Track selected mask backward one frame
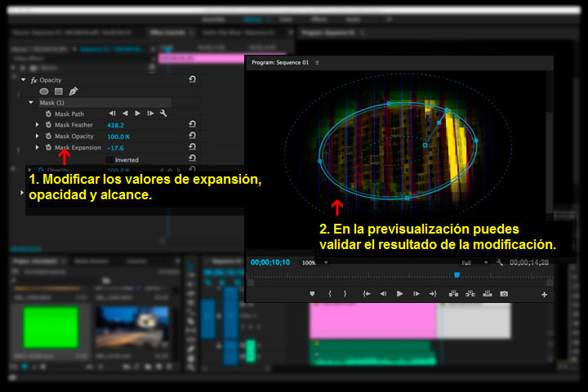The image size is (588, 392). coord(112,114)
